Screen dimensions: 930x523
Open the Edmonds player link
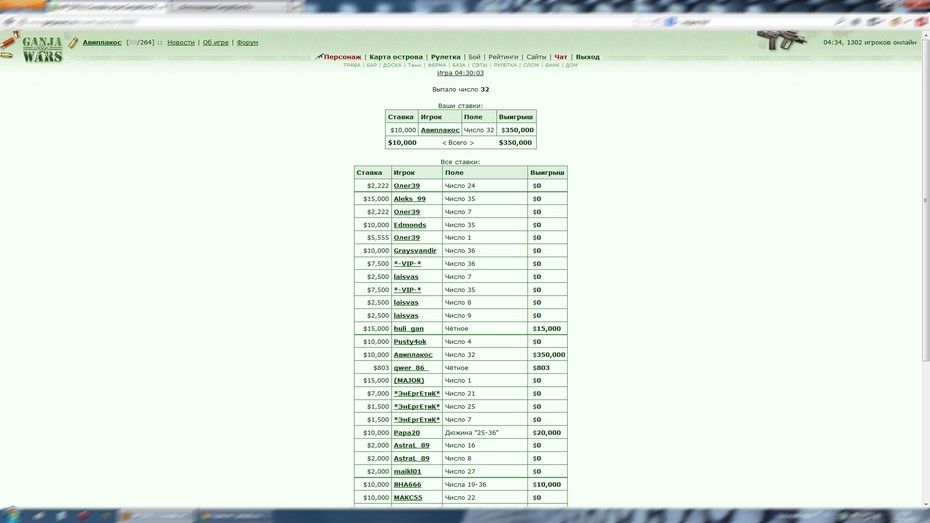(410, 225)
